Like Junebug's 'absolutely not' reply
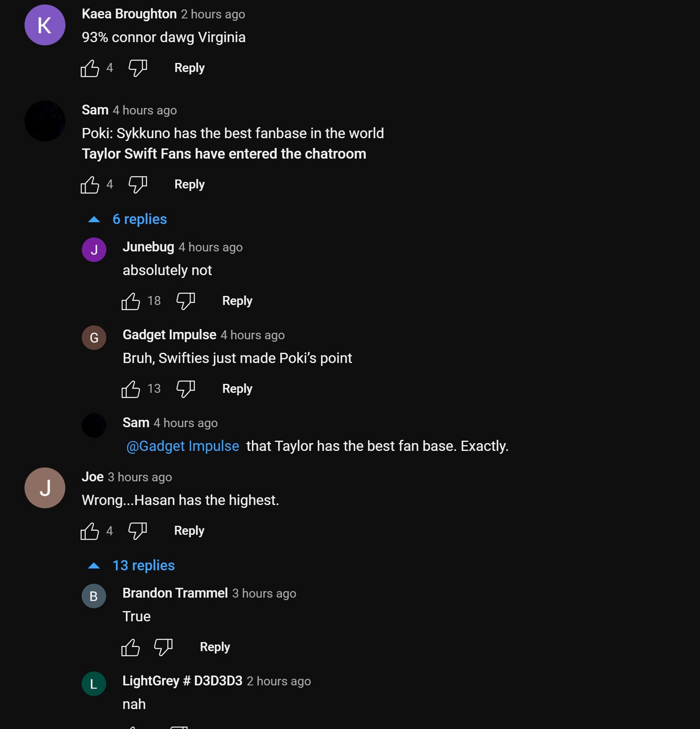Screen dimensions: 700x729 point(131,301)
